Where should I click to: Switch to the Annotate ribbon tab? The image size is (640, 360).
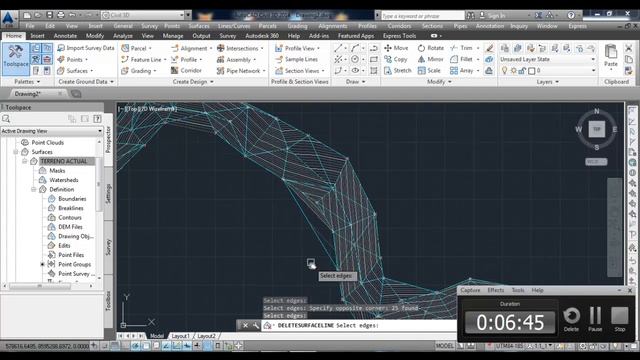point(65,36)
